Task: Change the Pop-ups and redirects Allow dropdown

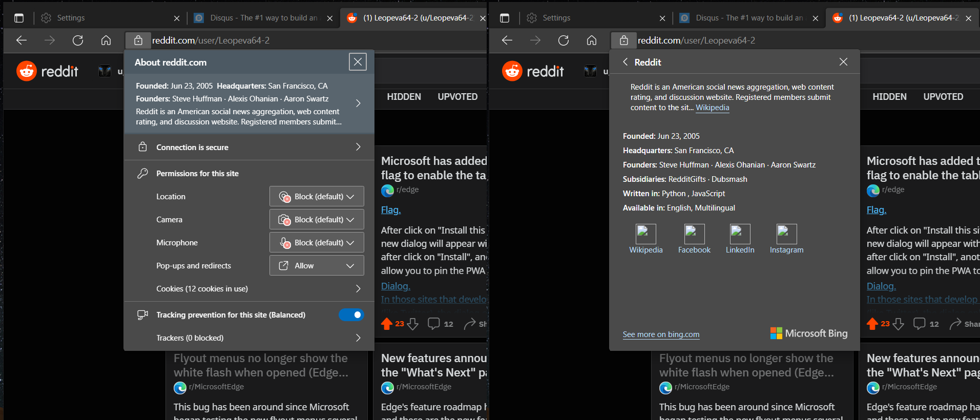Action: coord(317,266)
